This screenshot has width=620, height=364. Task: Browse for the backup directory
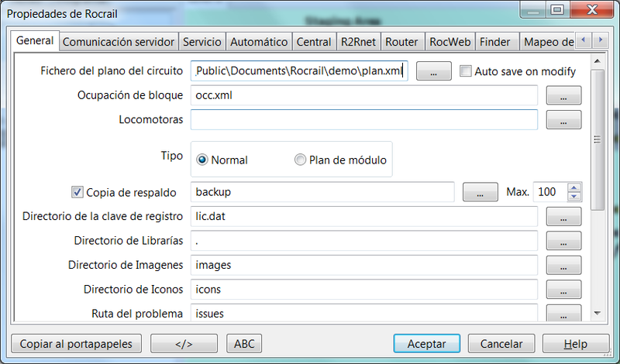480,192
